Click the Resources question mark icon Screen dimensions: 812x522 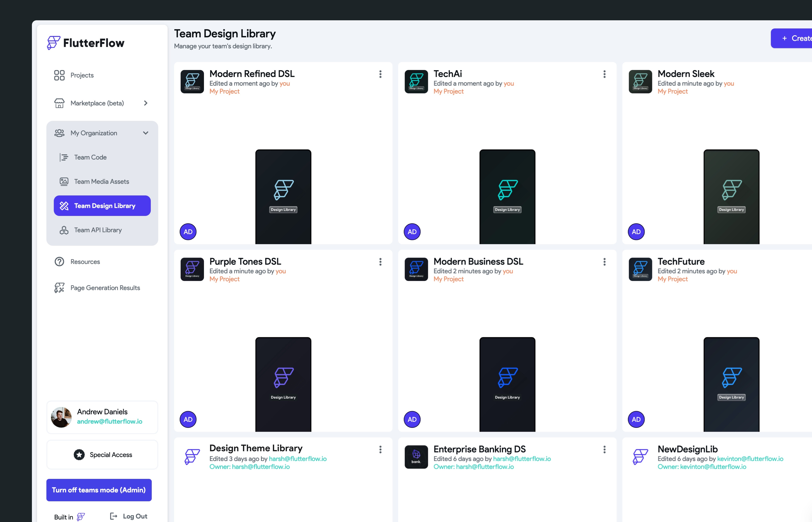59,262
